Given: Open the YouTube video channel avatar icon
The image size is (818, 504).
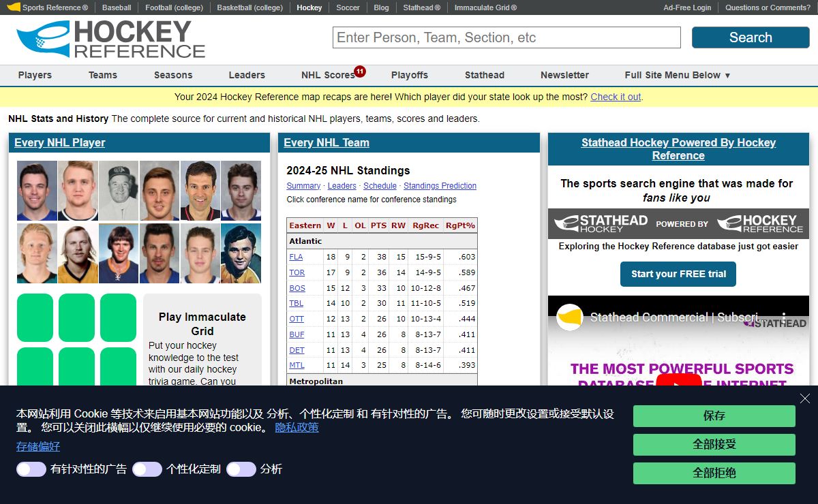Looking at the screenshot, I should (x=570, y=317).
